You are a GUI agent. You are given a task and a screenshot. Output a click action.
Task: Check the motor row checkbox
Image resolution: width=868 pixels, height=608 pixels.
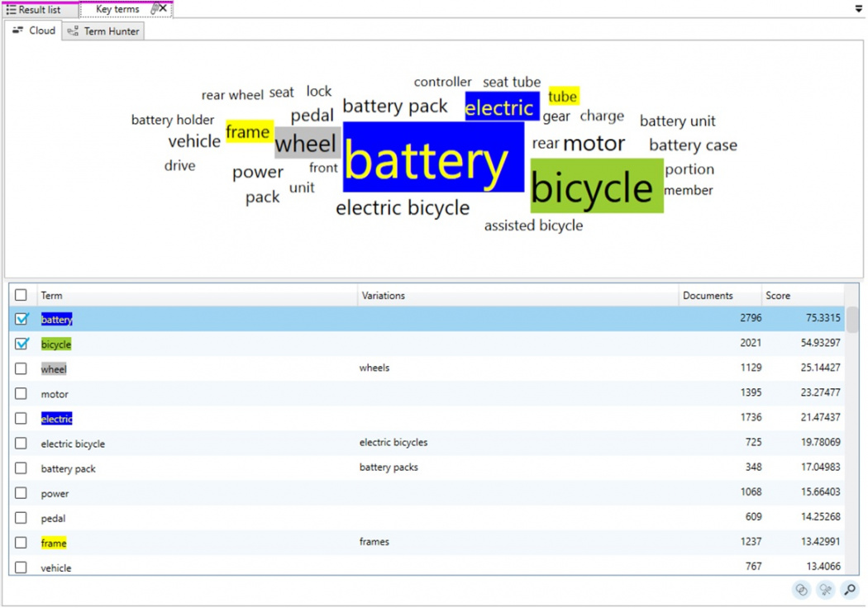pos(21,393)
